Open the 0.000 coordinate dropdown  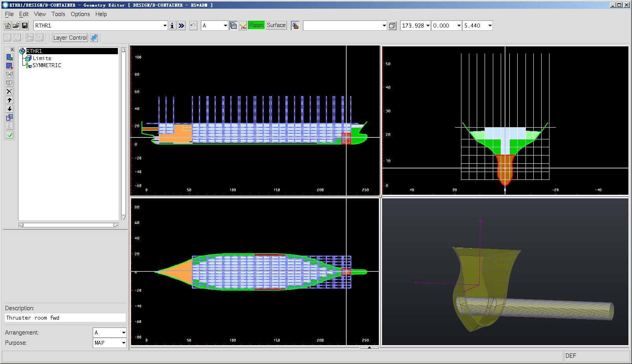459,26
